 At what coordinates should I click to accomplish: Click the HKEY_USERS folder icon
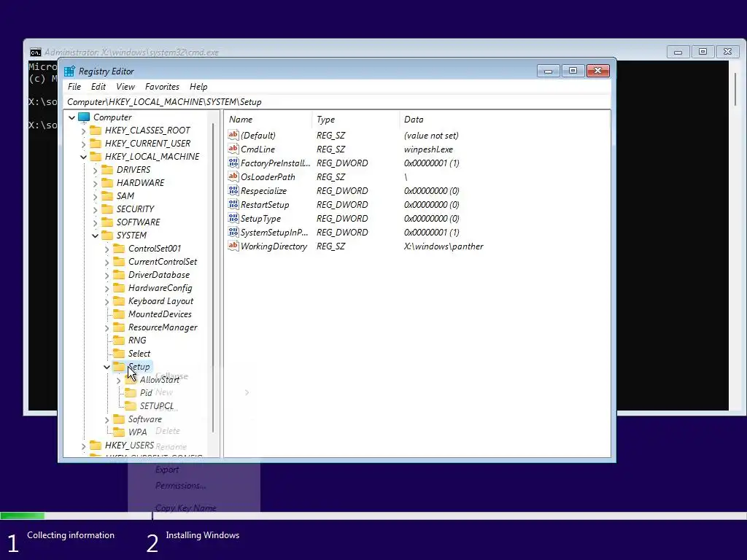coord(96,446)
